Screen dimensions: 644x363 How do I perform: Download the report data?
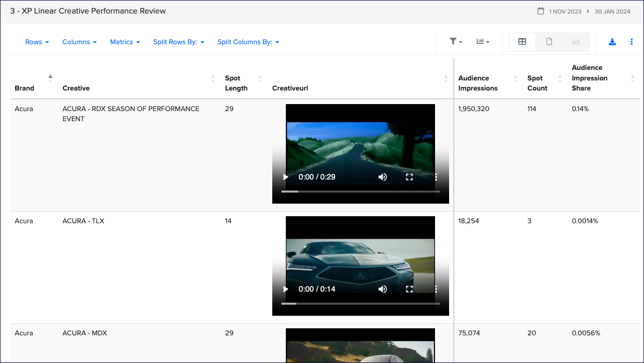(612, 42)
